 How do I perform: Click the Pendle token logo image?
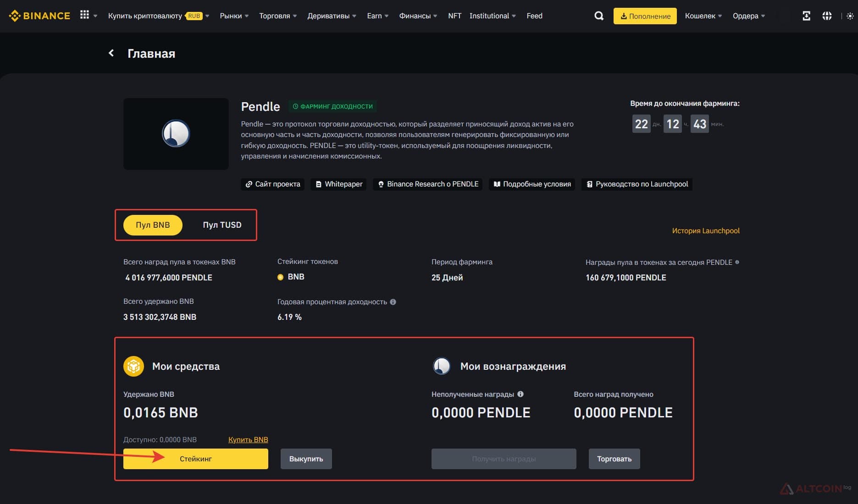tap(176, 134)
